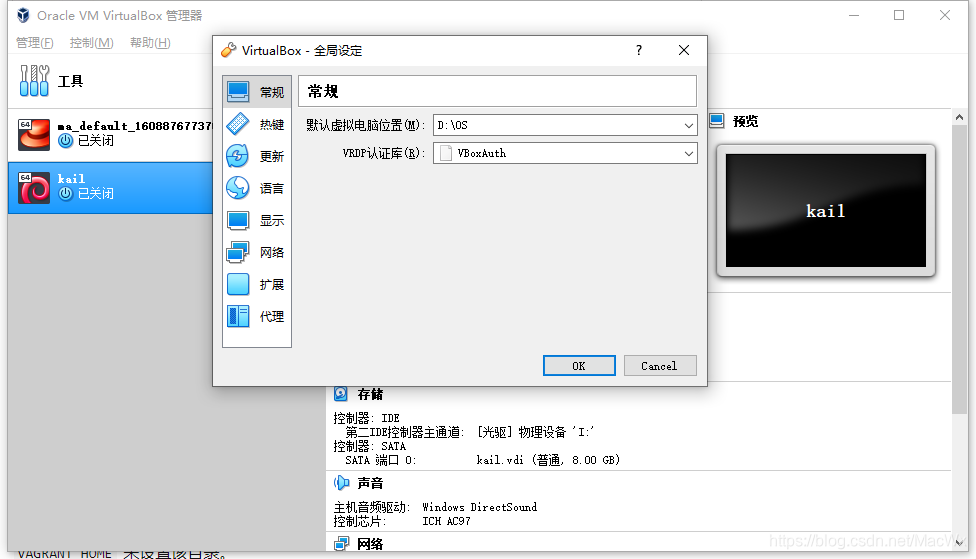Close the 全局设定 dialog

[x=684, y=50]
